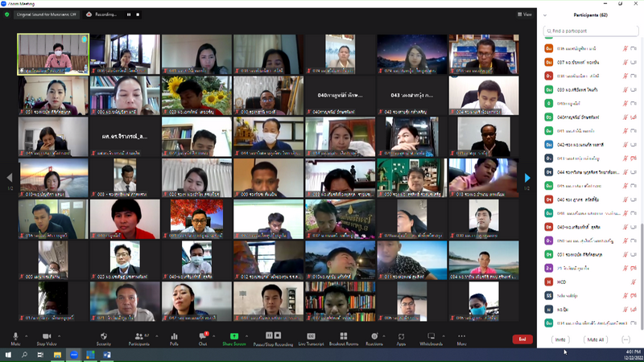Screen dimensions: 644x362
Task: Stop Video camera button
Action: (47, 339)
